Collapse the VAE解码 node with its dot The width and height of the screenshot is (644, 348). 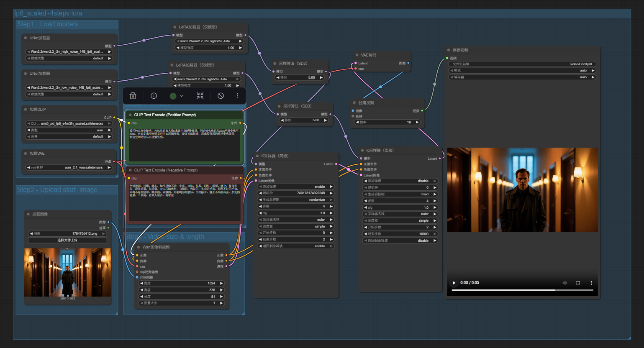click(x=357, y=55)
